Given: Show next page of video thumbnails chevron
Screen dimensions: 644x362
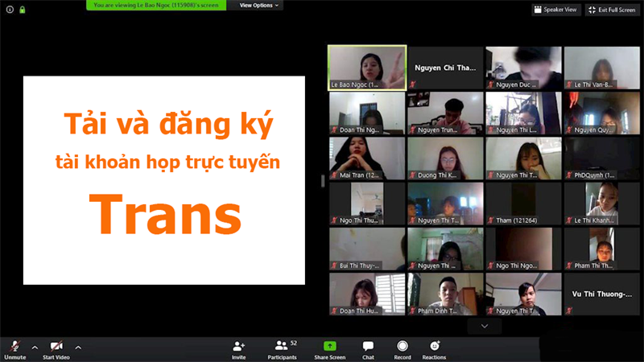Looking at the screenshot, I should pos(485,327).
